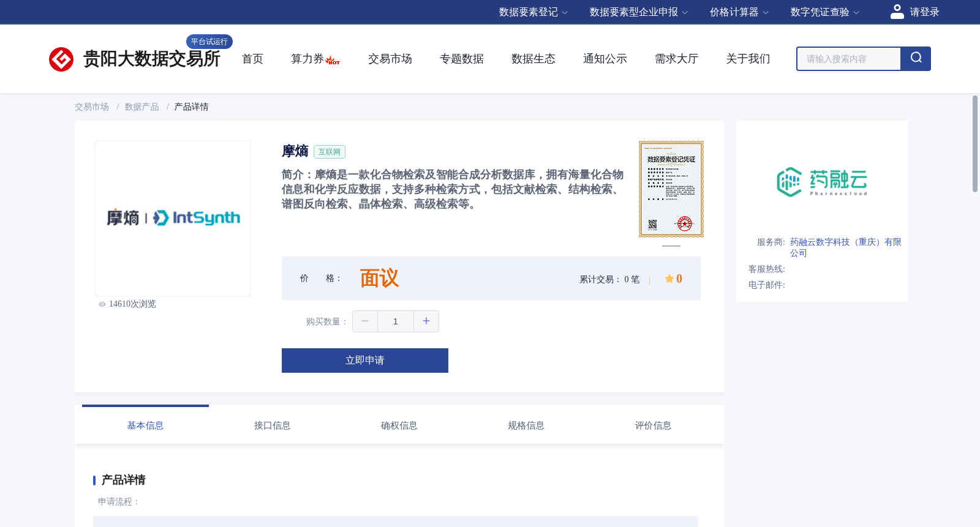Switch to the 基本信息 tab

point(145,425)
